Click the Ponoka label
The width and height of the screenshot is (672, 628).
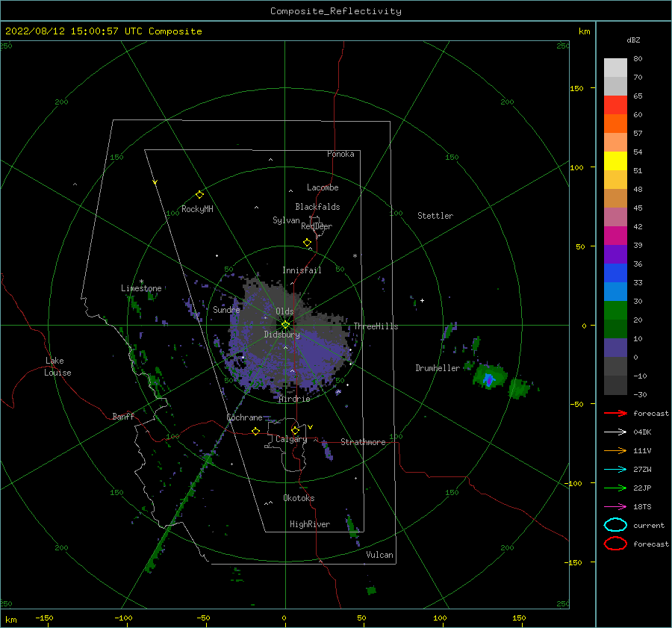[x=340, y=154]
